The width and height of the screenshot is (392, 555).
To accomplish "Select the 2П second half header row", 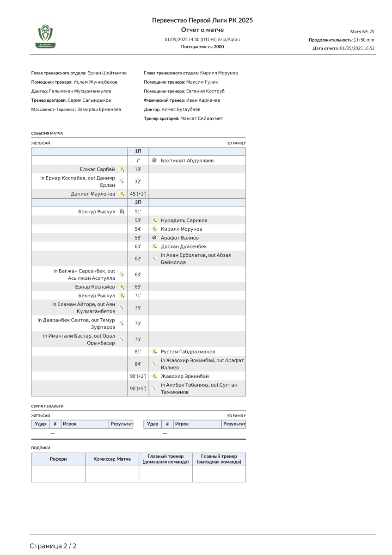I will (138, 203).
